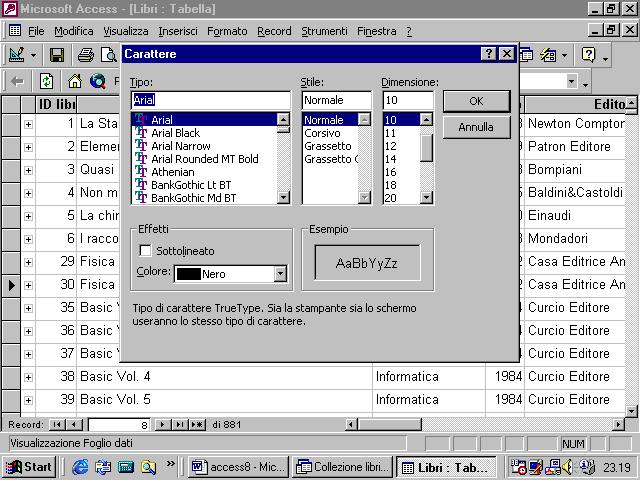Click the horizontal scrollbar thumb of table

(389, 424)
